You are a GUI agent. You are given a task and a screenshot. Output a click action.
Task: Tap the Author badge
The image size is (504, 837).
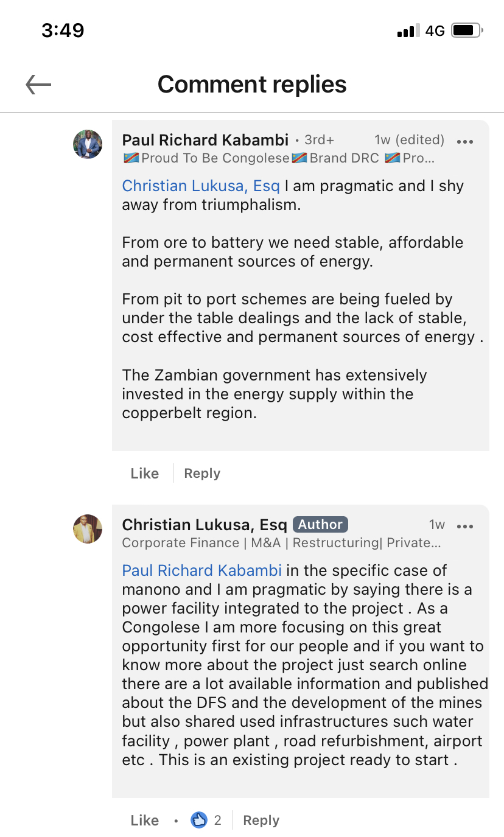[320, 524]
